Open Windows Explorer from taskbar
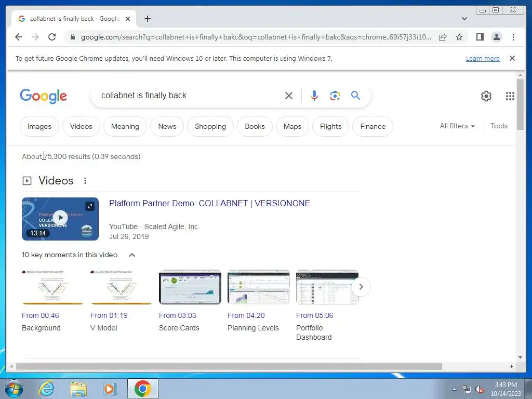This screenshot has width=532, height=399. pyautogui.click(x=78, y=389)
